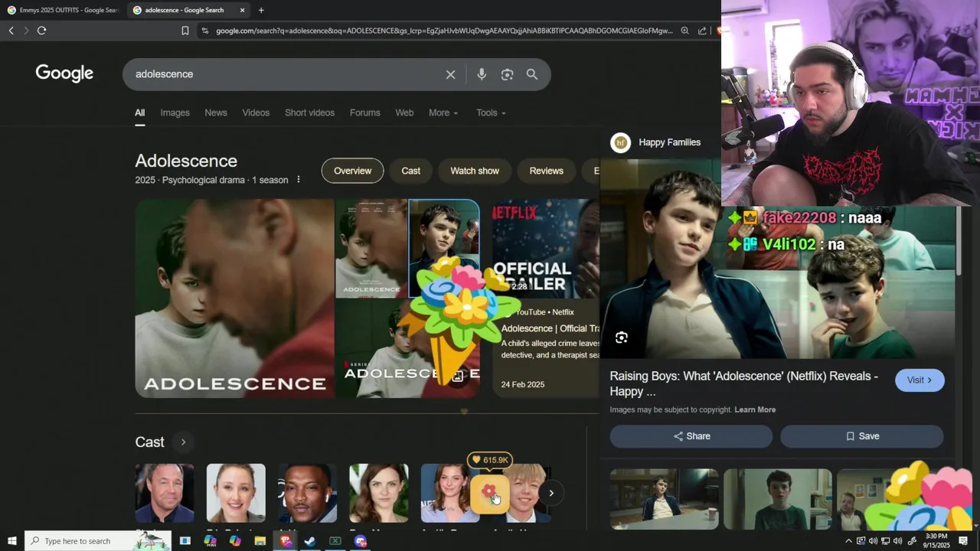Expand the More search filters dropdown

tap(443, 112)
